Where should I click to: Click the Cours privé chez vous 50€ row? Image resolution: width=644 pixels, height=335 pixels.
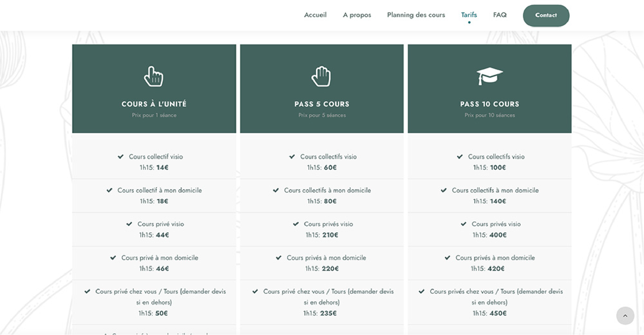click(x=154, y=302)
